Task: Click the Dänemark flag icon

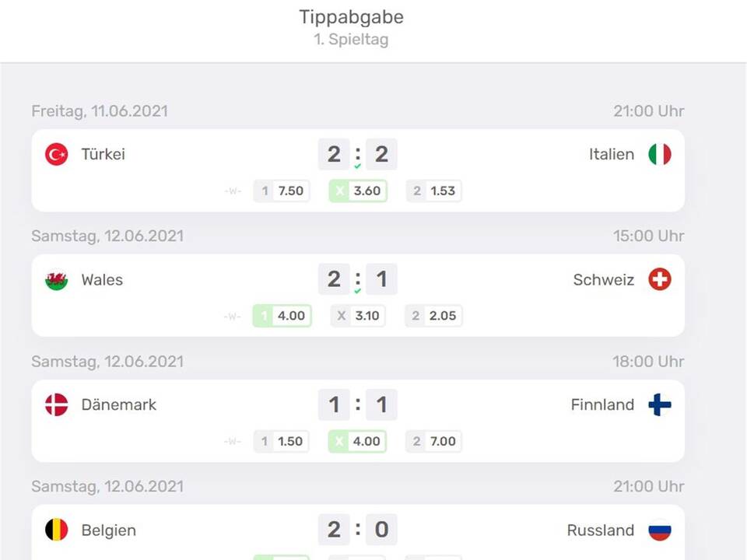Action: (56, 404)
